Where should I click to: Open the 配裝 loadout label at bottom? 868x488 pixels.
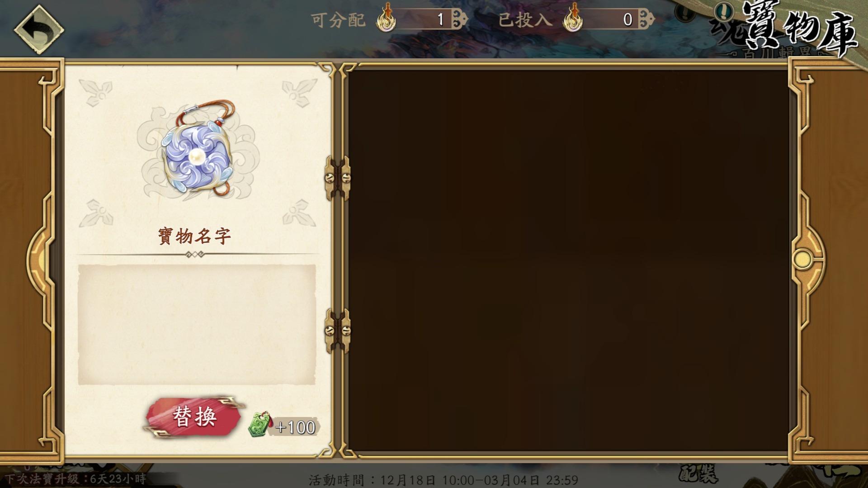(x=698, y=474)
